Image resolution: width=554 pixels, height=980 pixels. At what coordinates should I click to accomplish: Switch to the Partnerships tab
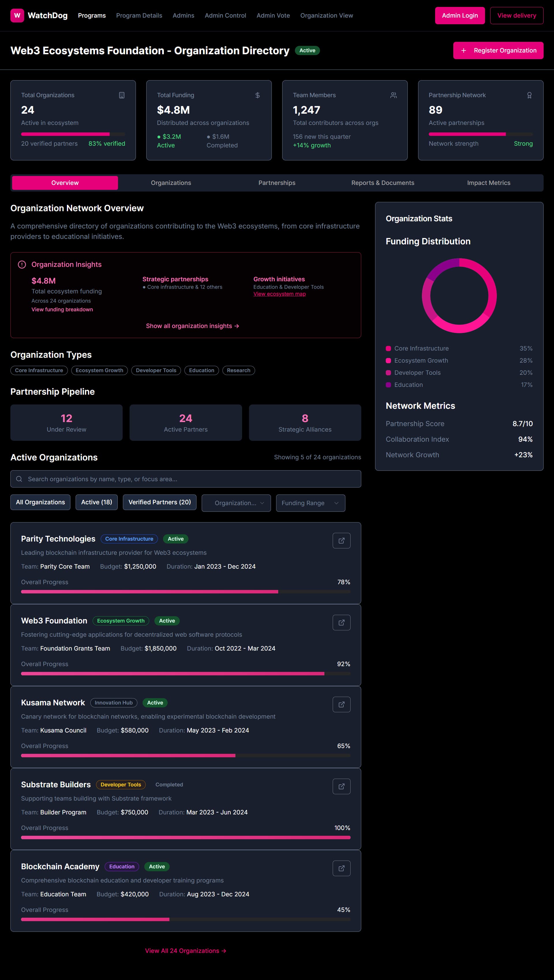(277, 183)
